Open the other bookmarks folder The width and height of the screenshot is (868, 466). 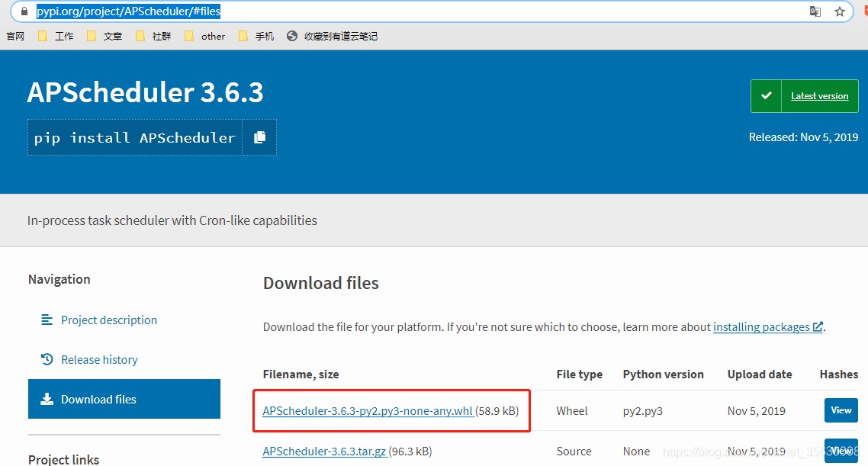pyautogui.click(x=204, y=36)
